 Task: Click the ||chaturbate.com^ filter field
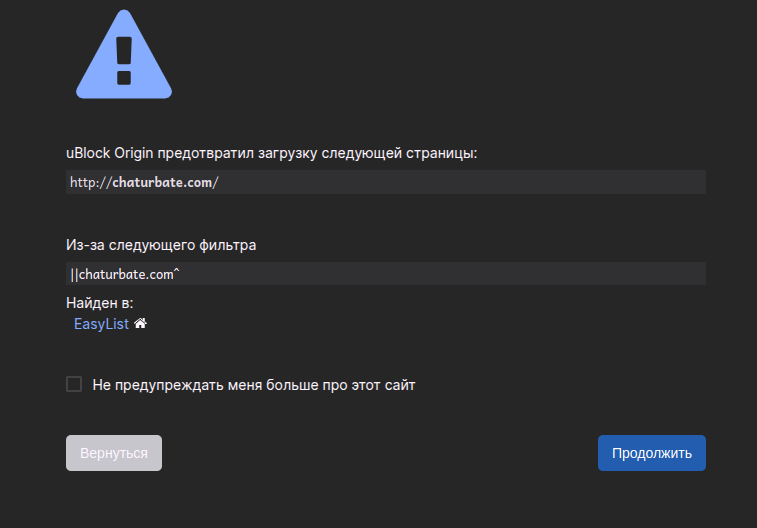[x=386, y=274]
